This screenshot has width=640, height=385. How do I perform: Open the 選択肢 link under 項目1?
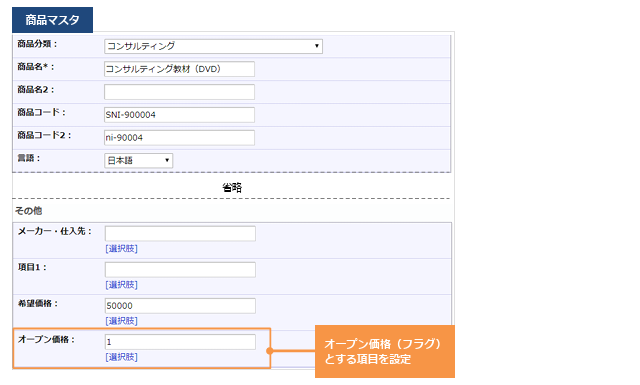pyautogui.click(x=122, y=285)
